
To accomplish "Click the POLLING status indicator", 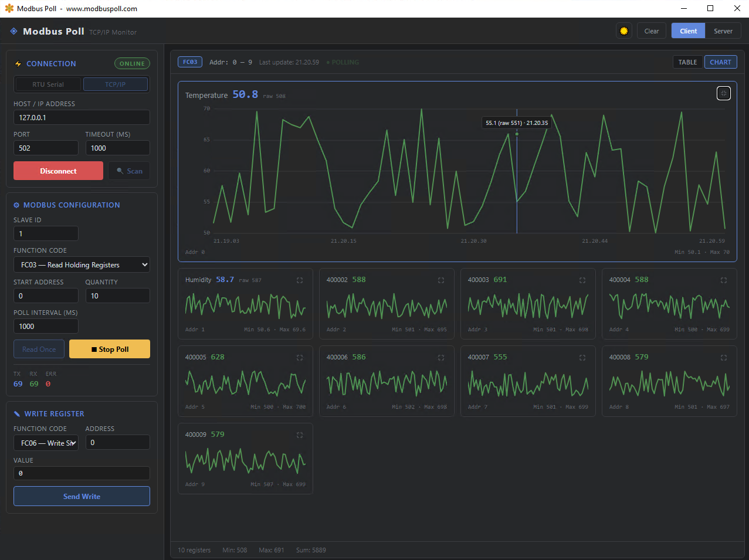I will [343, 62].
